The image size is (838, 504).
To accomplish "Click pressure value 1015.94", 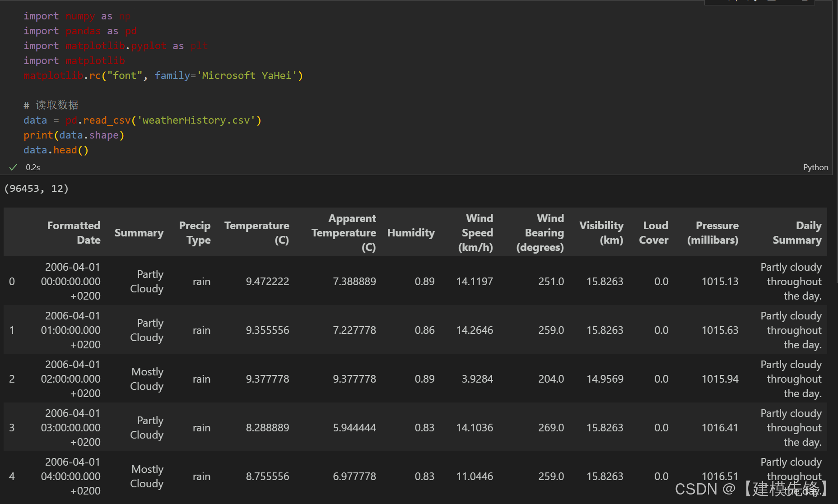I will 720,379.
